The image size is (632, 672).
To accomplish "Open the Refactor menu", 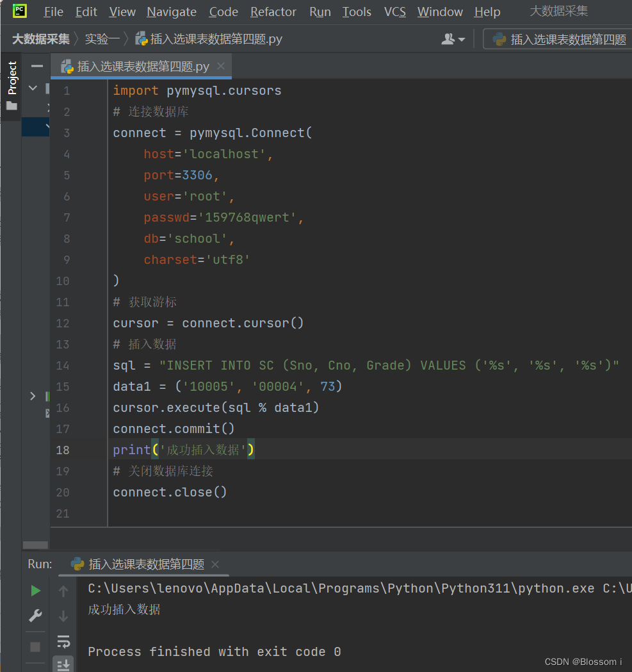I will pos(273,12).
